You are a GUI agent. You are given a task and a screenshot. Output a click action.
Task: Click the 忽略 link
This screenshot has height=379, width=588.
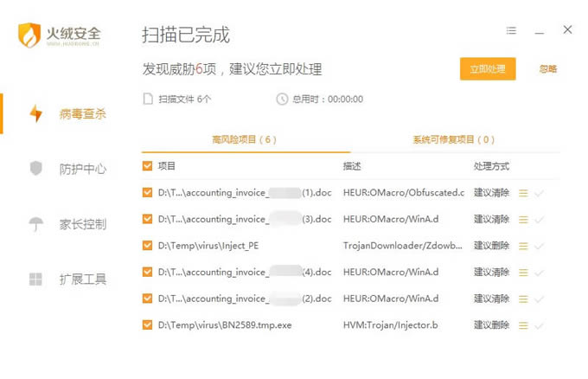548,69
